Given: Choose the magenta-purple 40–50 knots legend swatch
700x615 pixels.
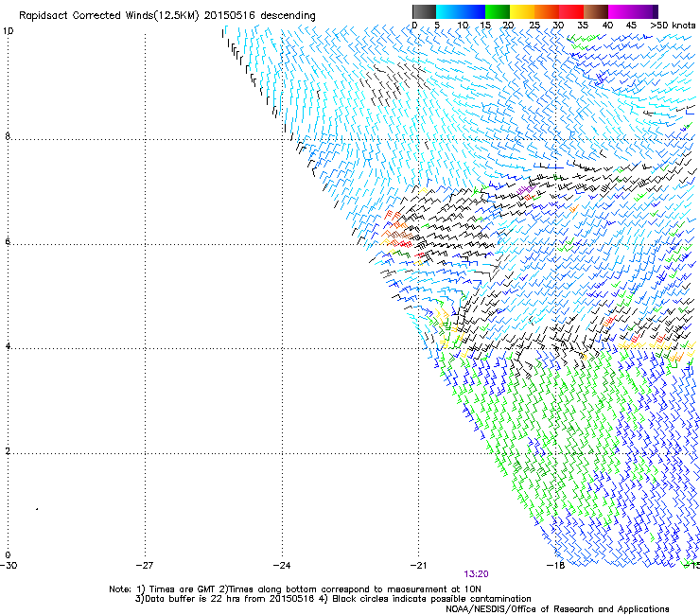Looking at the screenshot, I should (633, 11).
